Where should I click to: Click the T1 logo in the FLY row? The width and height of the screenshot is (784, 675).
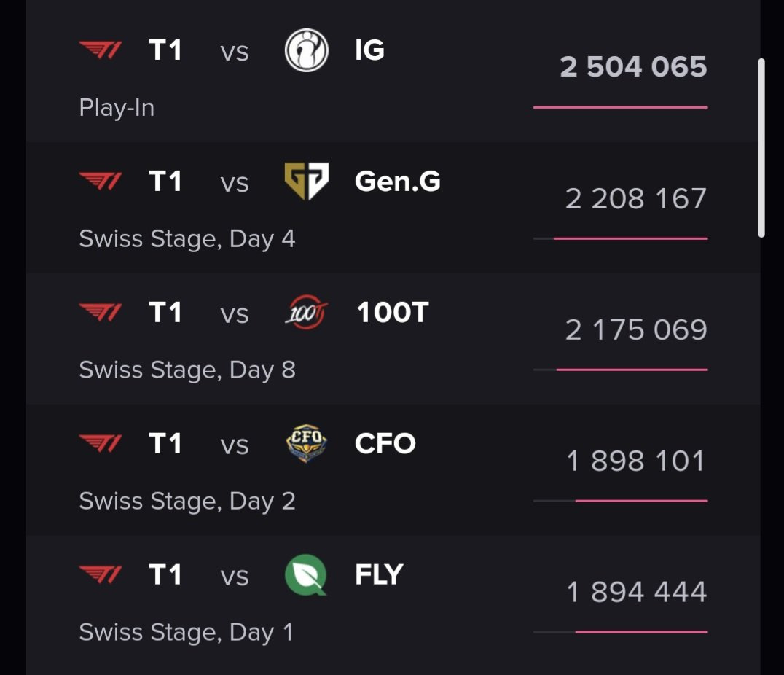pos(101,575)
